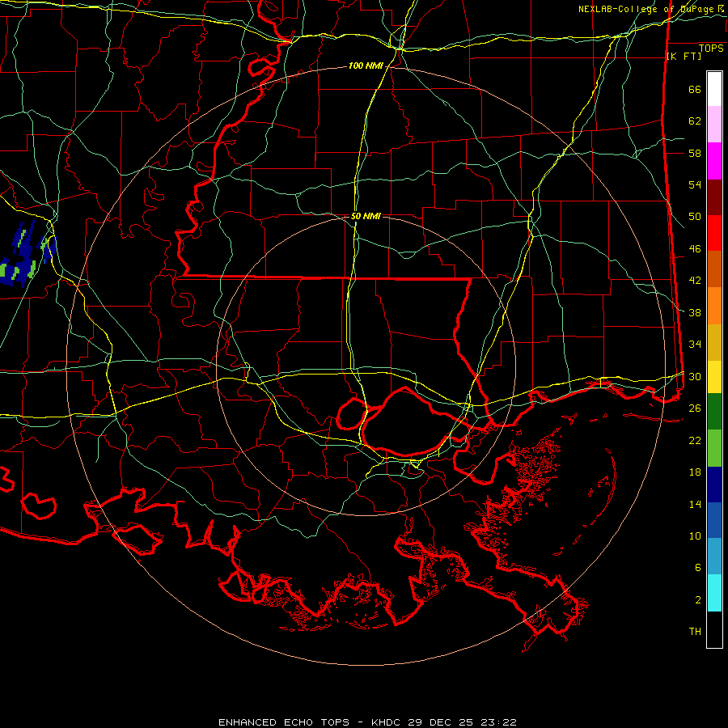The width and height of the screenshot is (728, 728).
Task: Select the TH threshold label
Action: [695, 632]
